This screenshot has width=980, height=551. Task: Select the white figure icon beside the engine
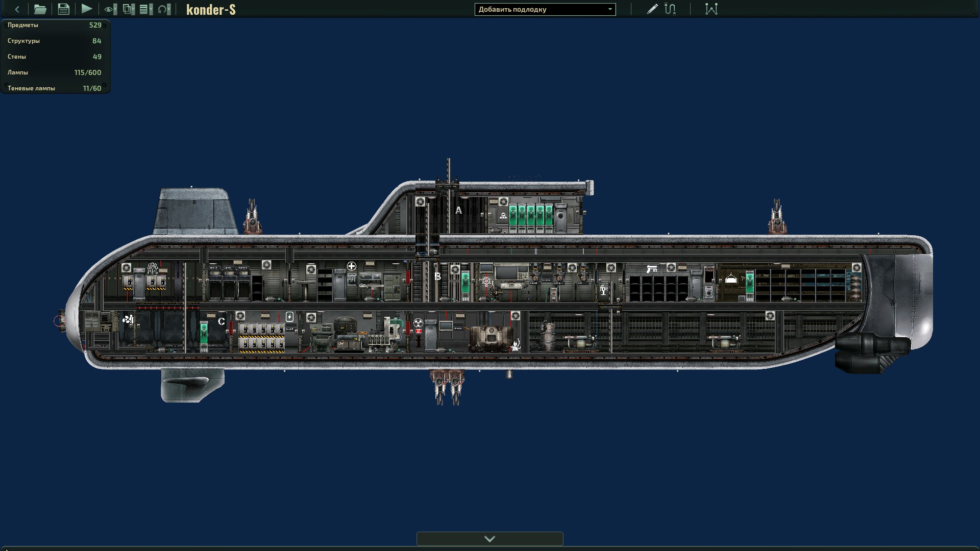[516, 345]
